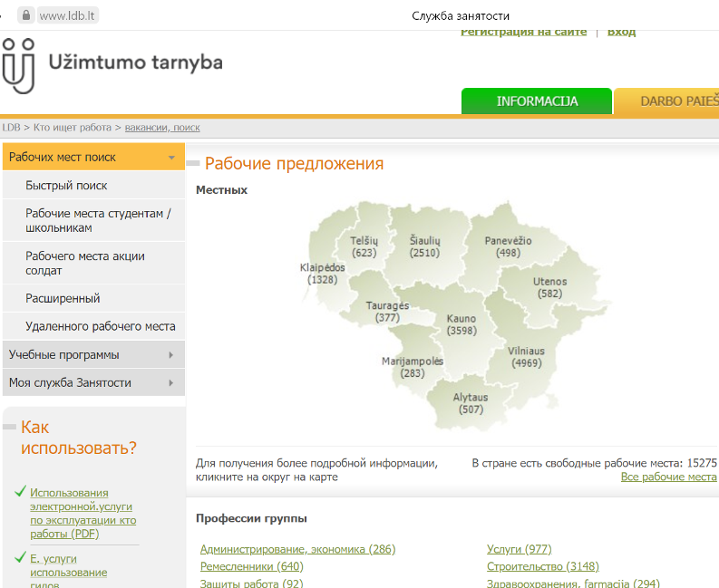Open the Регистрация на сайте link

[x=523, y=32]
